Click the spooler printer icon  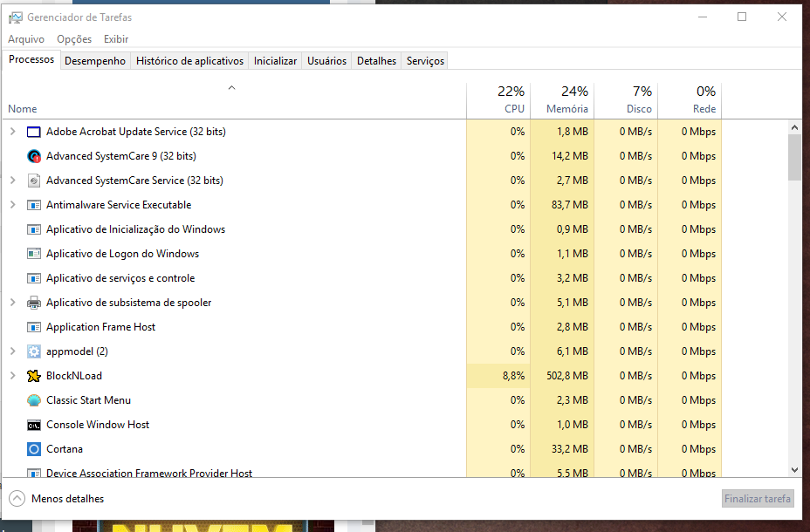click(33, 303)
